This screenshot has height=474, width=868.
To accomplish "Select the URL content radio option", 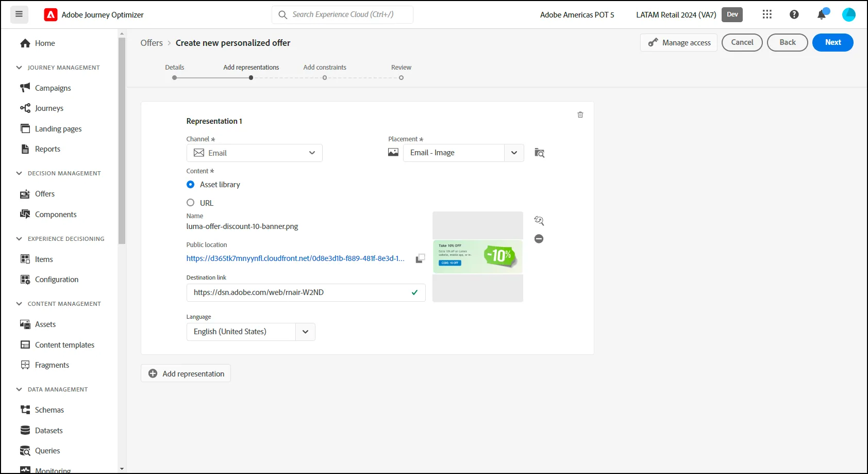I will pyautogui.click(x=191, y=203).
